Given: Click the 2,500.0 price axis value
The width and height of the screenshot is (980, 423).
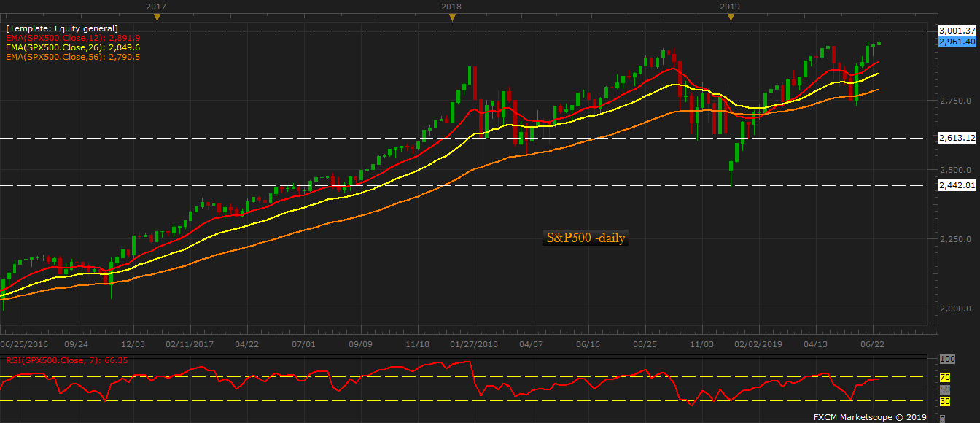Looking at the screenshot, I should [x=957, y=170].
